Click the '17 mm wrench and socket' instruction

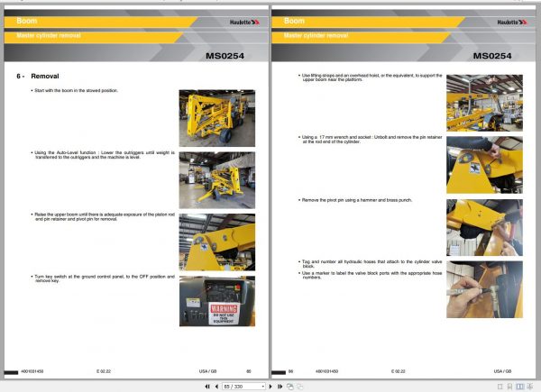point(371,140)
